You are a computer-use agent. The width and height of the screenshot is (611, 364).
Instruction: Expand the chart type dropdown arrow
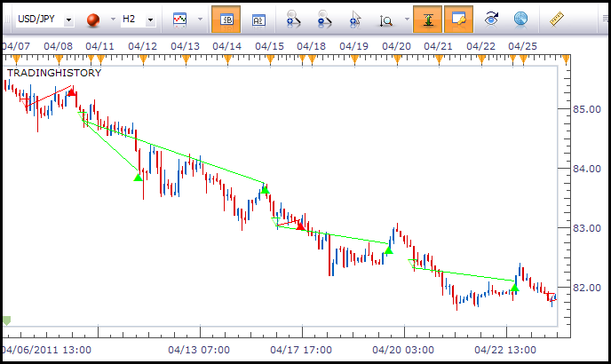200,19
